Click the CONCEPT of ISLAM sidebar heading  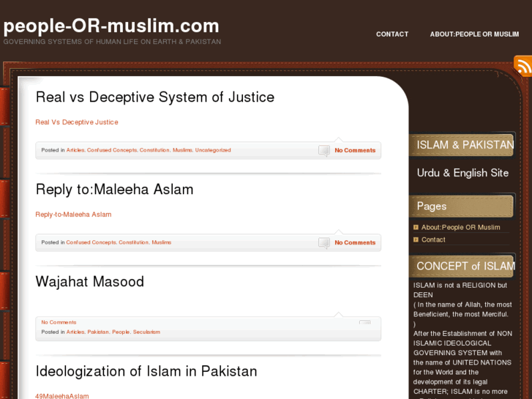pyautogui.click(x=466, y=266)
